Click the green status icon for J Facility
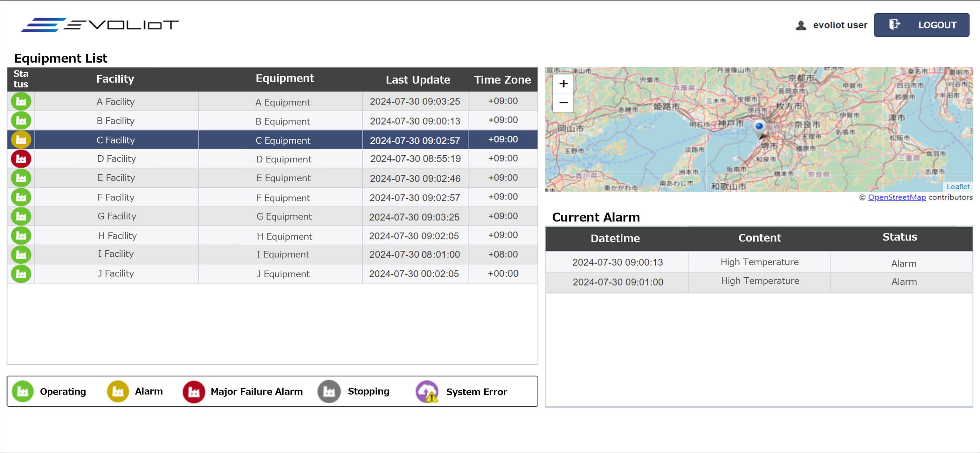Image resolution: width=980 pixels, height=453 pixels. coord(21,274)
